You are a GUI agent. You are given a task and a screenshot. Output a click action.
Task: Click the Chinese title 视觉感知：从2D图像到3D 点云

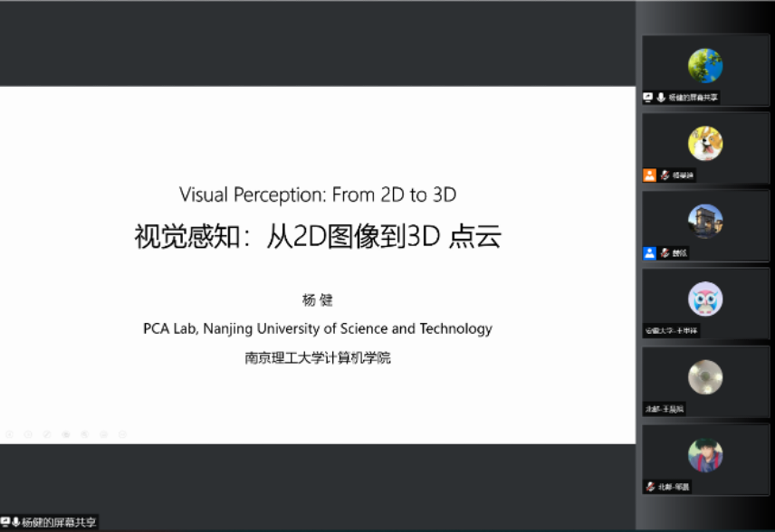pos(318,236)
